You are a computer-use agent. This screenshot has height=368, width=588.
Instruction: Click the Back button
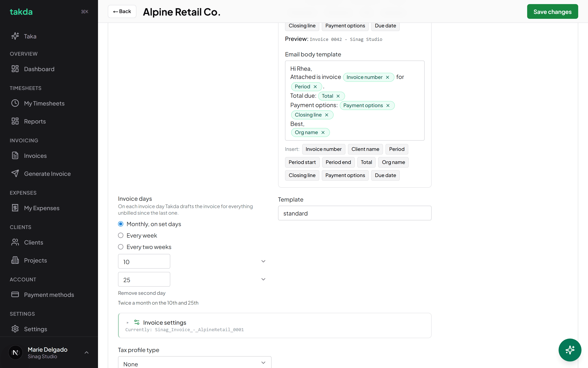[x=122, y=11]
